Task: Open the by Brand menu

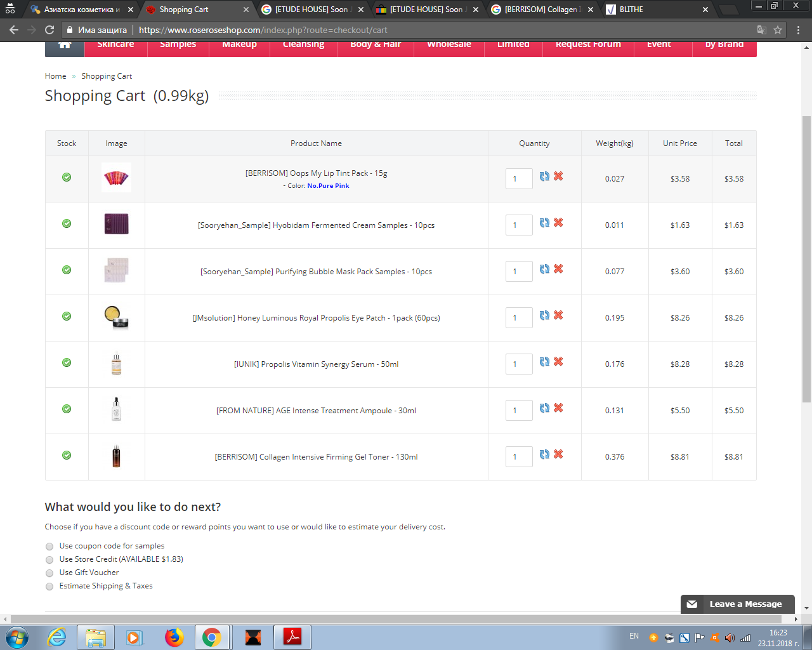Action: [724, 46]
